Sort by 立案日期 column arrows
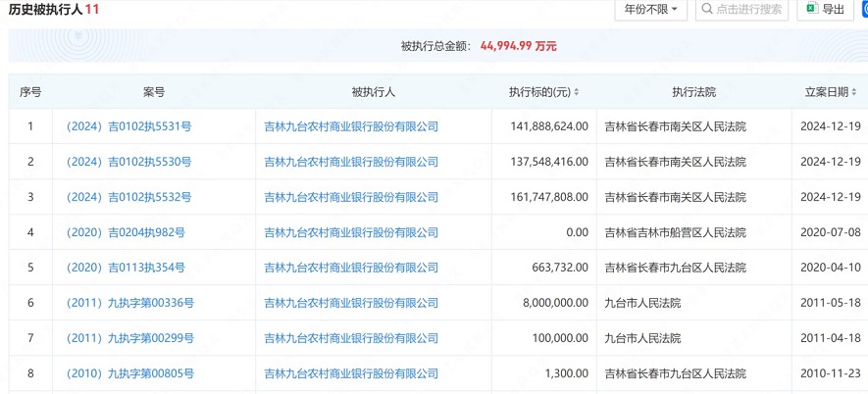Viewport: 868px width, 394px height. click(x=854, y=92)
